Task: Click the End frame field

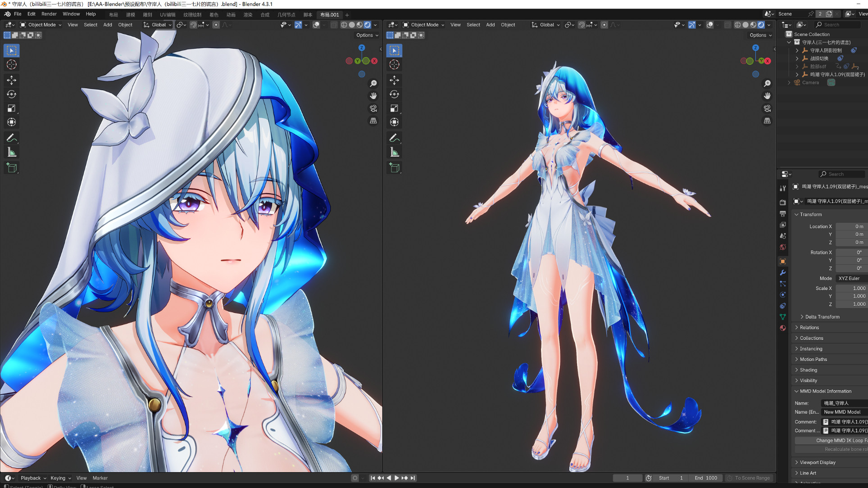Action: [706, 478]
